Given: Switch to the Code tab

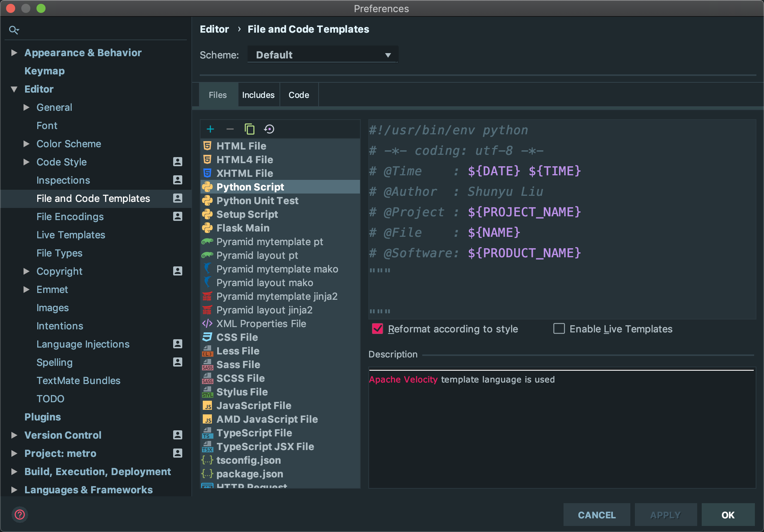Looking at the screenshot, I should [x=299, y=95].
